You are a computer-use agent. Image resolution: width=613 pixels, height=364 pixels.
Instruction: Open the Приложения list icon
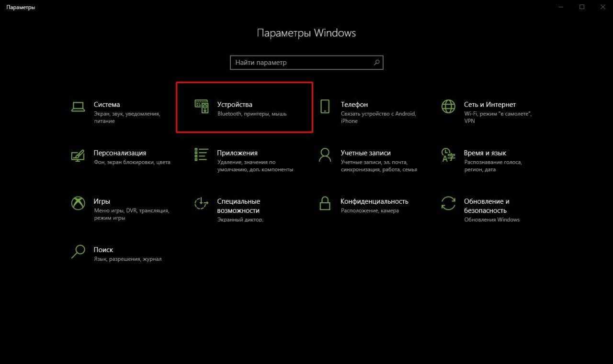click(202, 154)
